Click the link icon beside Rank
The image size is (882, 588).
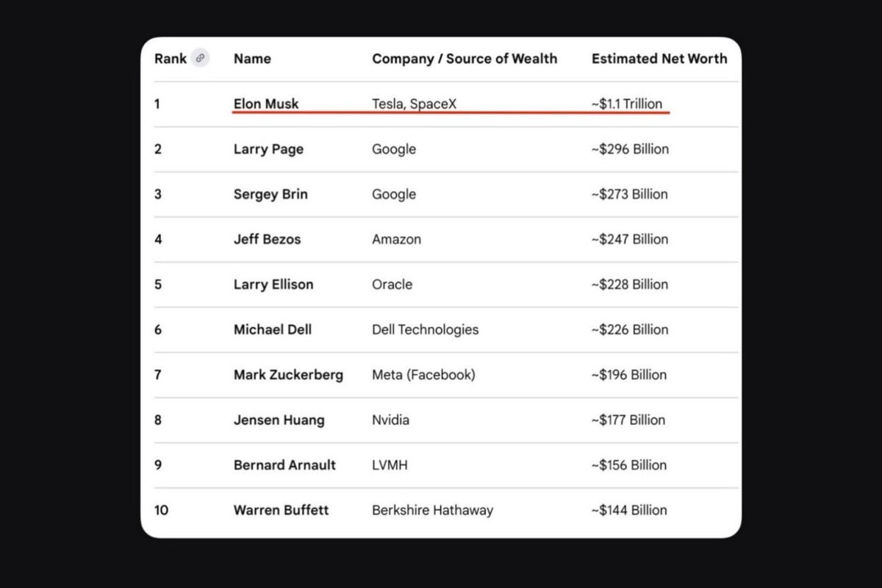pos(200,59)
